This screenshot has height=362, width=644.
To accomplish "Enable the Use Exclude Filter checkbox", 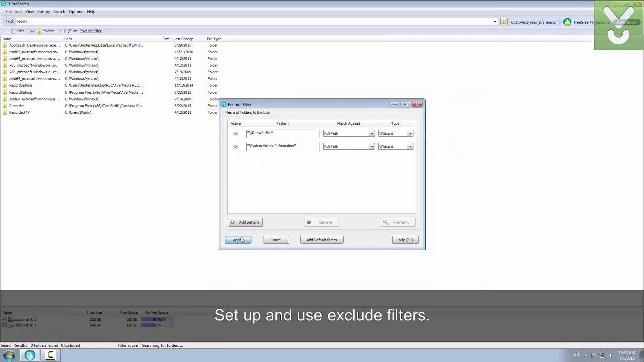I will pos(62,31).
